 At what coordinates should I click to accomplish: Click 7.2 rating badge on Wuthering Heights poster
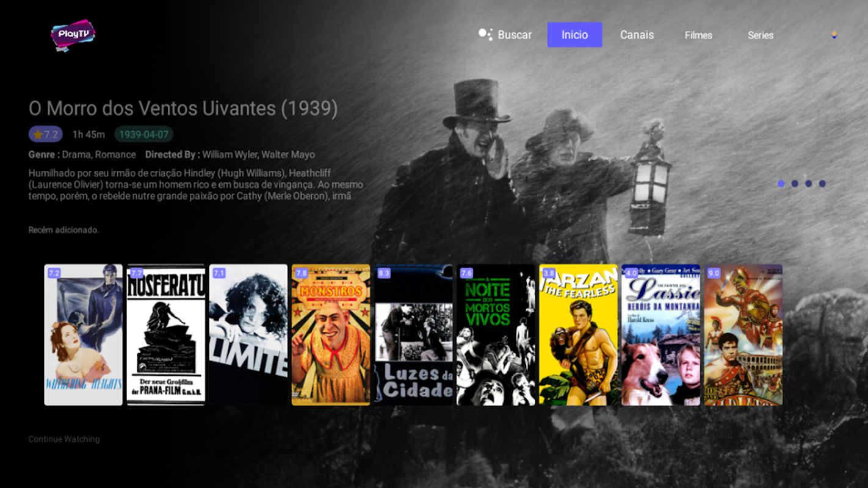coord(54,273)
